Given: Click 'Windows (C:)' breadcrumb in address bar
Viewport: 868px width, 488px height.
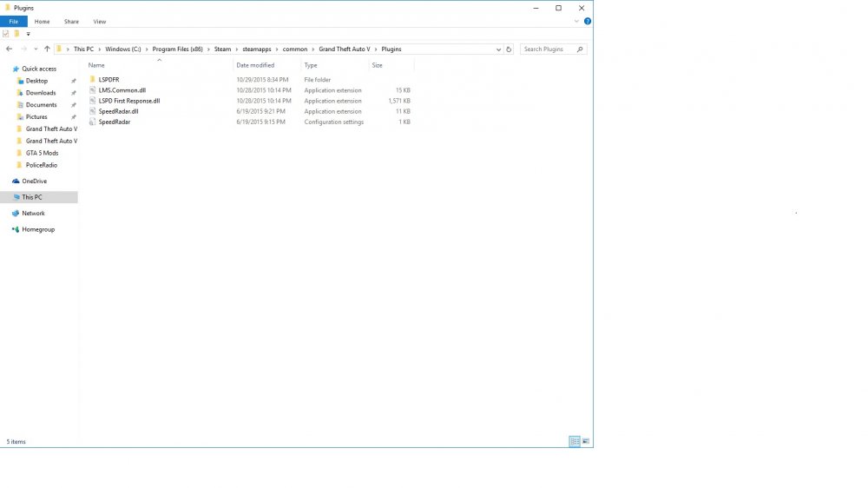Looking at the screenshot, I should click(x=123, y=49).
